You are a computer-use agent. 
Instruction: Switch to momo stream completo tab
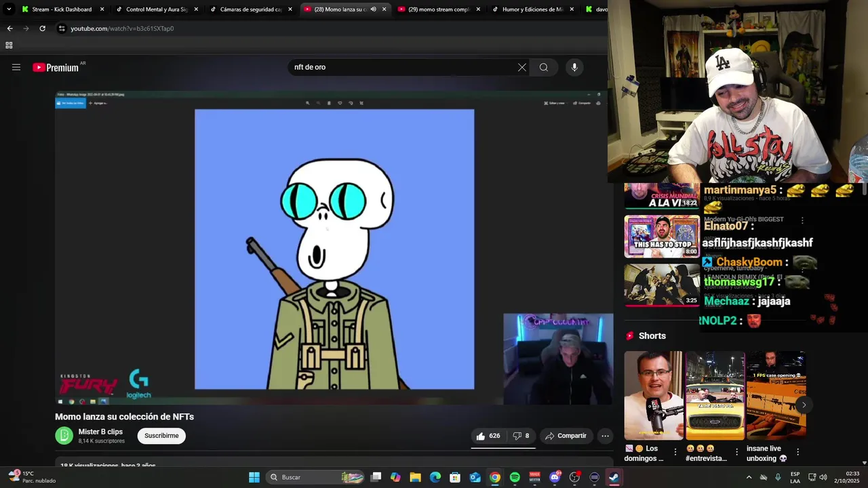(439, 9)
